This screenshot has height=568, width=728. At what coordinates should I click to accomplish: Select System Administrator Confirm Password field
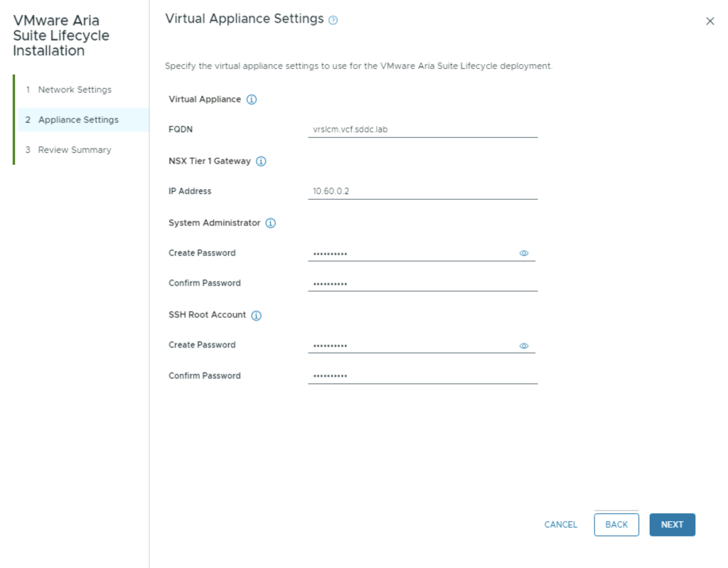click(x=422, y=284)
